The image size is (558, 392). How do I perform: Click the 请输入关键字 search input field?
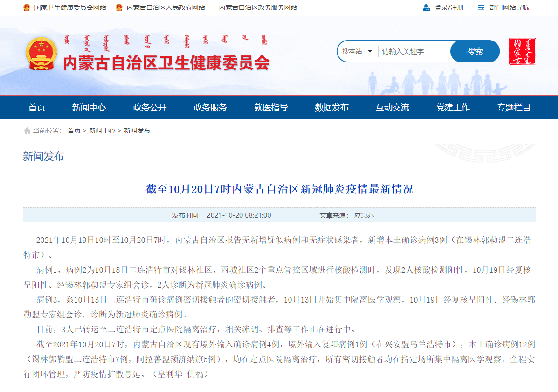pos(413,51)
